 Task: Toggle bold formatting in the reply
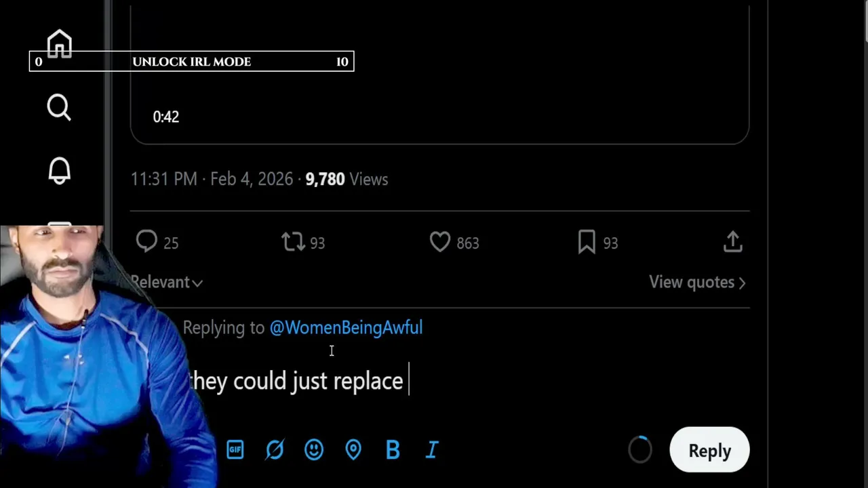(x=393, y=449)
